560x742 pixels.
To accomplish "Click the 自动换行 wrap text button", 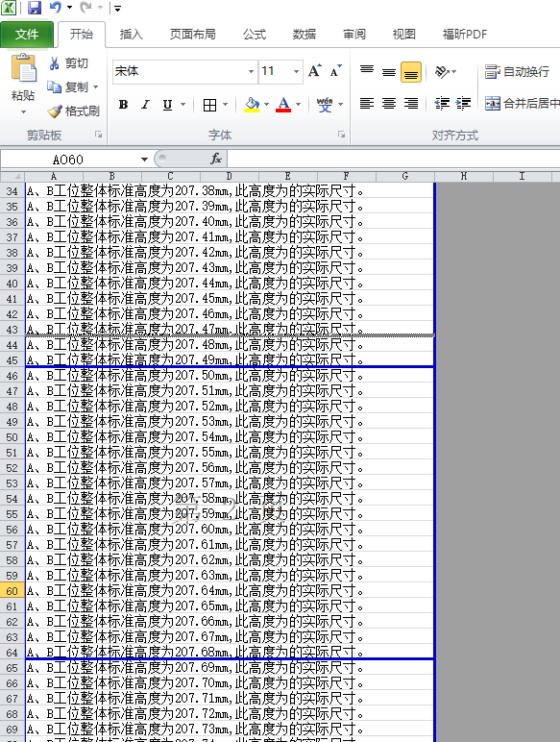I will (x=518, y=72).
